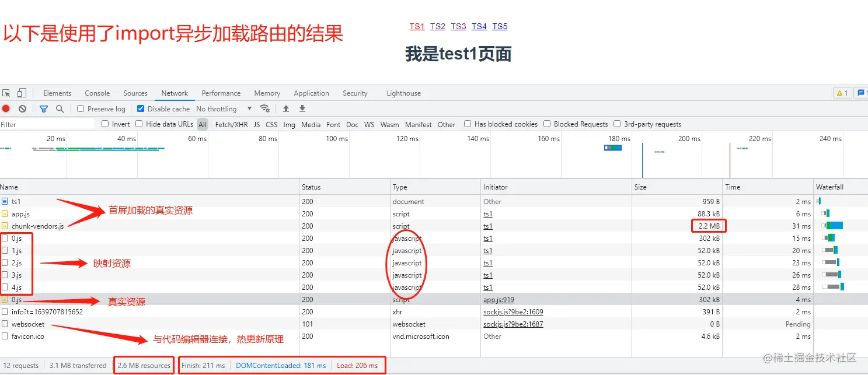
Task: Select the websocket request name
Action: (28, 324)
